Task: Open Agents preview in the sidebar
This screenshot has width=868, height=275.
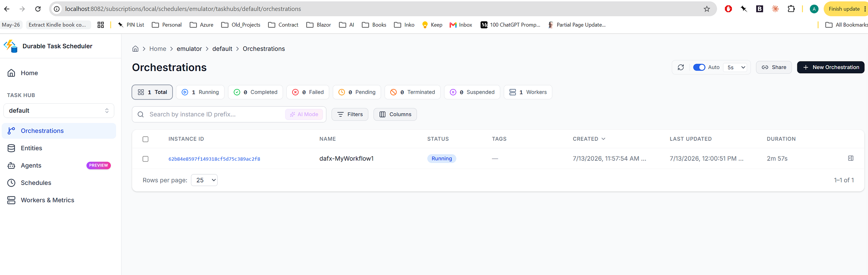Action: pyautogui.click(x=59, y=165)
